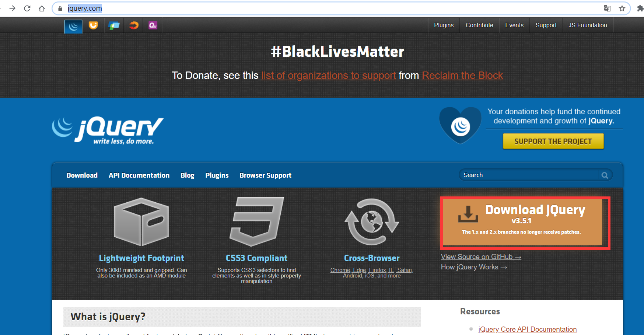The image size is (644, 335).
Task: Click the Download jQuery v3.5.1 button
Action: click(522, 222)
